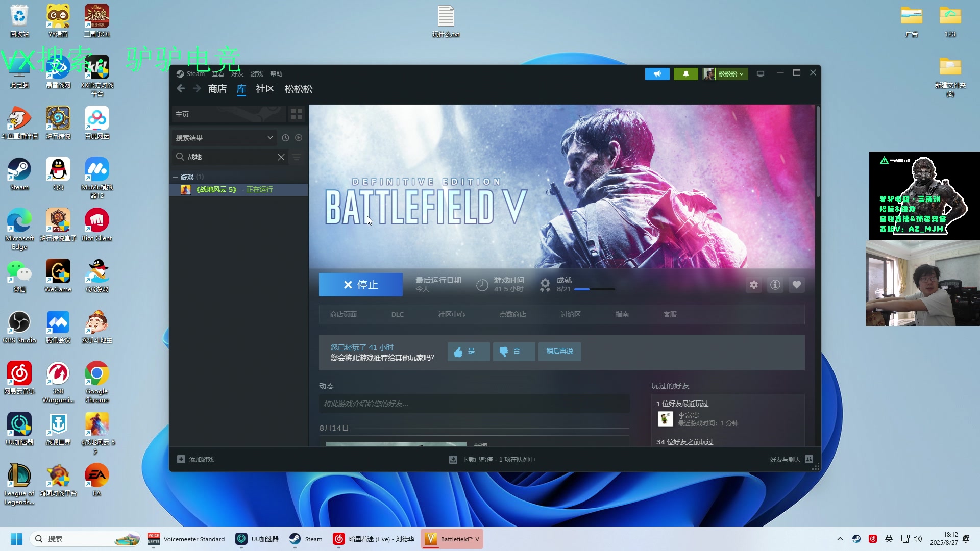This screenshot has height=551, width=980.
Task: Click the Steam announcements megaphone button
Action: coord(657,74)
